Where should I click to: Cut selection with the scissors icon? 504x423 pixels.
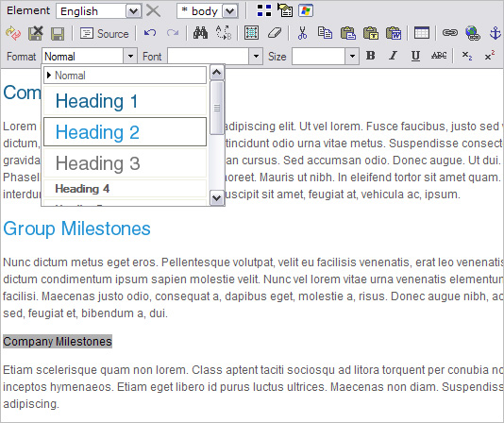pyautogui.click(x=302, y=33)
